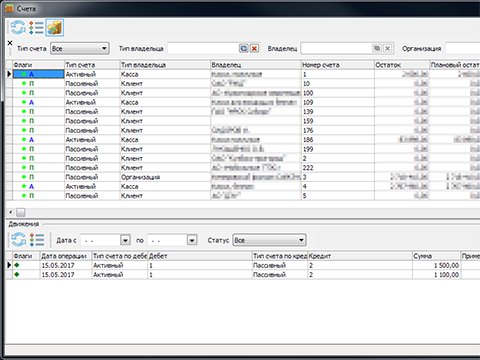The height and width of the screenshot is (360, 480).
Task: Open the Статус dropdown
Action: pyautogui.click(x=269, y=240)
